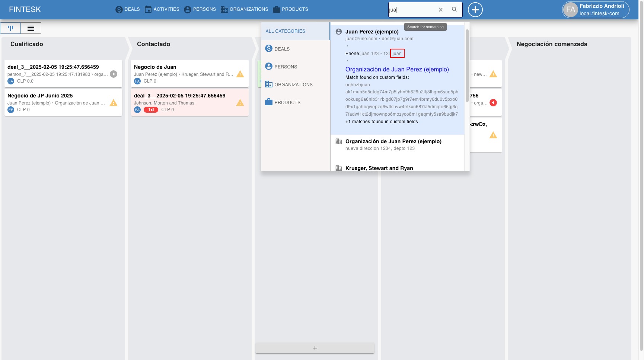Click FA avatar on Contactado deal_3 card
Screen dimensions: 644x360
(x=137, y=110)
